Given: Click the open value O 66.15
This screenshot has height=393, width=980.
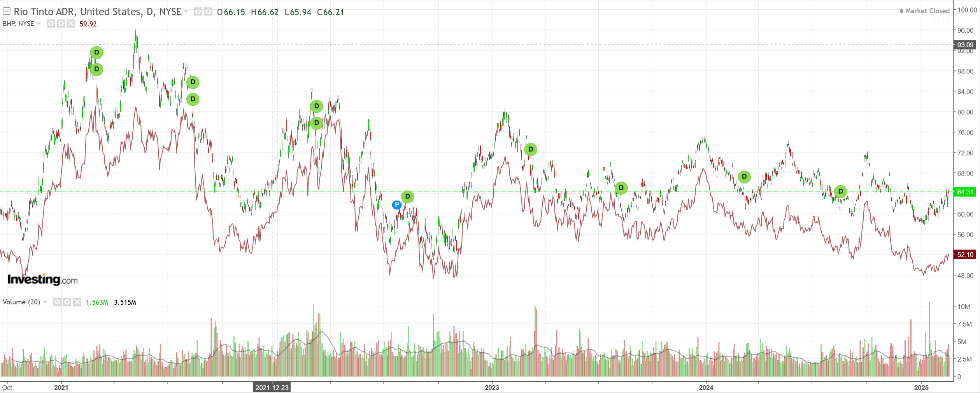Looking at the screenshot, I should pos(231,12).
